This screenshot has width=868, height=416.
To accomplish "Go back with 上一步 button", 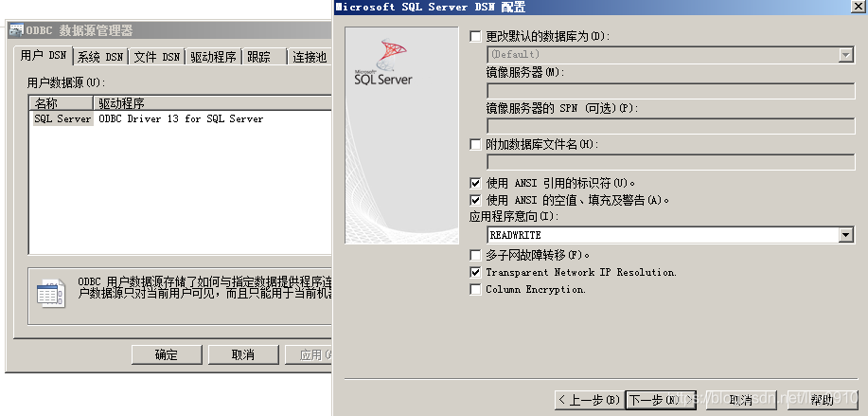I will [589, 400].
